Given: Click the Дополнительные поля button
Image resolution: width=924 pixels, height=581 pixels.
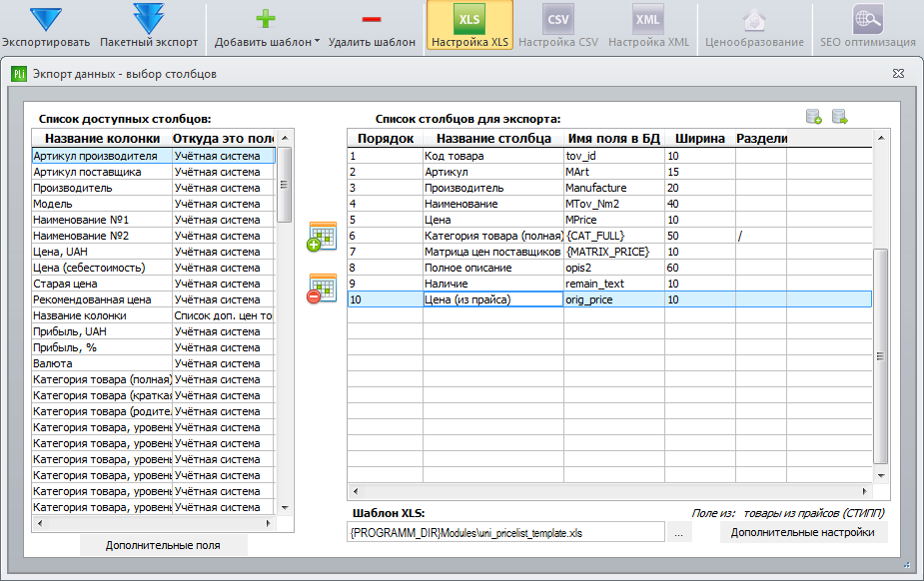Looking at the screenshot, I should click(x=163, y=545).
